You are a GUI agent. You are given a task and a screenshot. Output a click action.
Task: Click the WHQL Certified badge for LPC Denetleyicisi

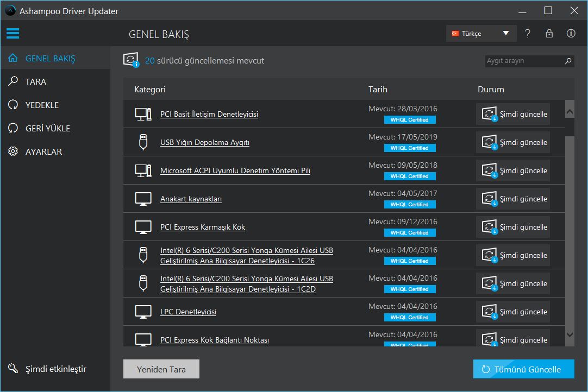[410, 317]
